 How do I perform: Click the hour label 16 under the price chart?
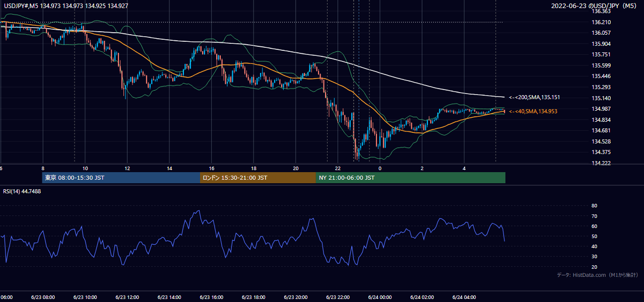click(211, 169)
